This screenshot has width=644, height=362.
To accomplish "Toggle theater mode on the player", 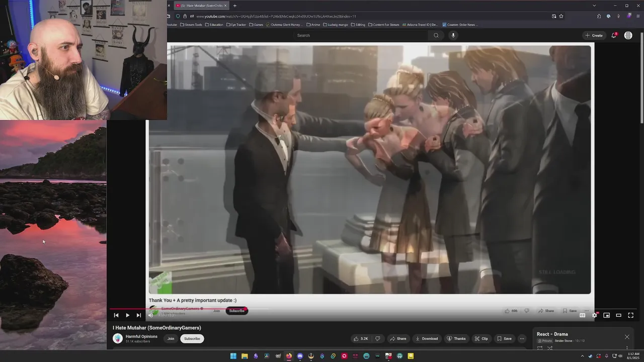I will pos(619,315).
